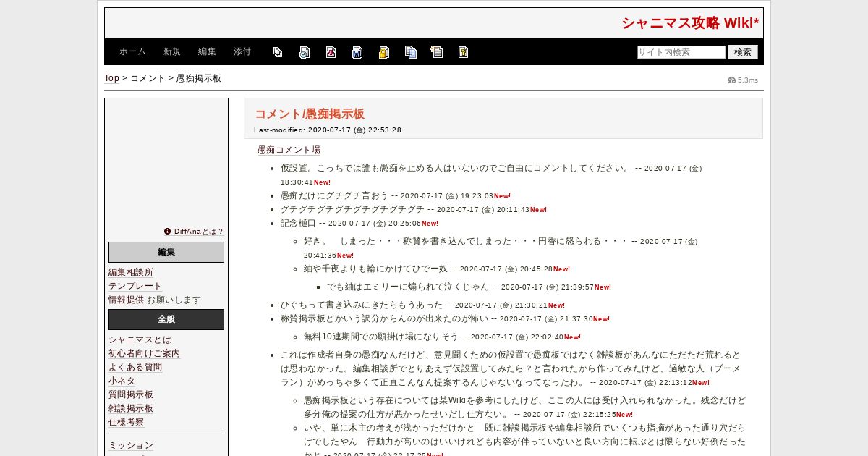
Task: Click the コメント/愚痴掲示板 page title
Action: (310, 114)
